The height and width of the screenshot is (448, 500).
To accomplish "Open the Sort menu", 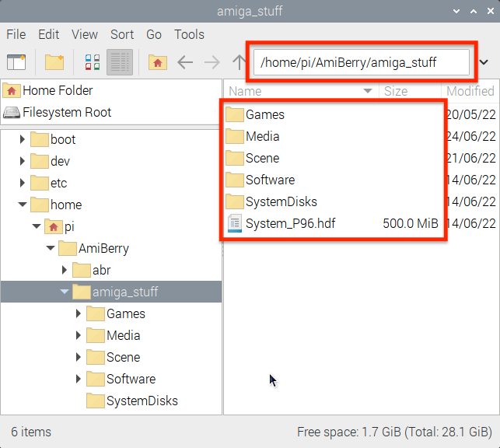I will (x=122, y=34).
